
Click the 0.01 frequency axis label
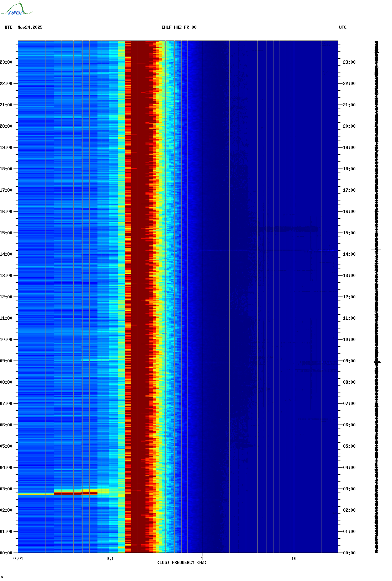pyautogui.click(x=18, y=559)
